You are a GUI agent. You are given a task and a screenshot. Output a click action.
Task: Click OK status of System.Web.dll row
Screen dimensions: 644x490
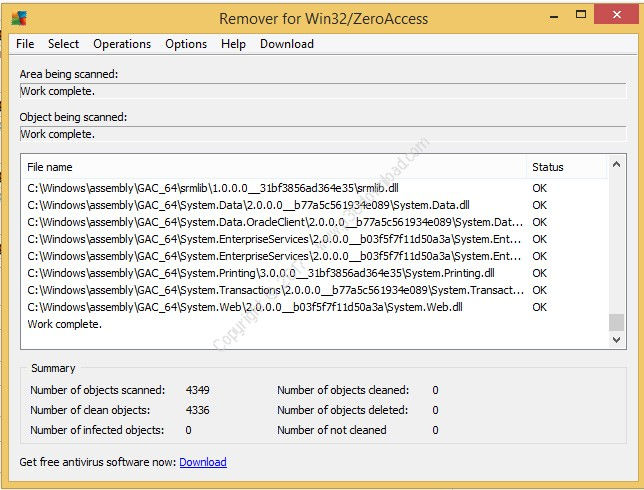tap(539, 307)
